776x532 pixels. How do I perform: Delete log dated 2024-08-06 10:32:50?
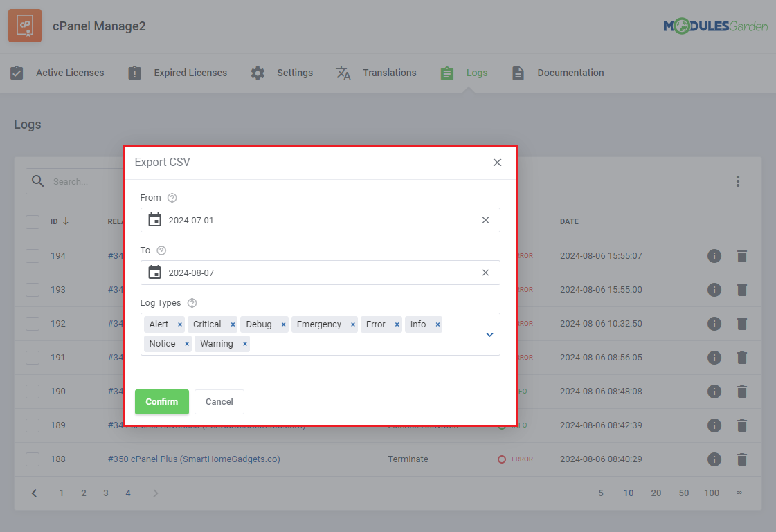742,324
